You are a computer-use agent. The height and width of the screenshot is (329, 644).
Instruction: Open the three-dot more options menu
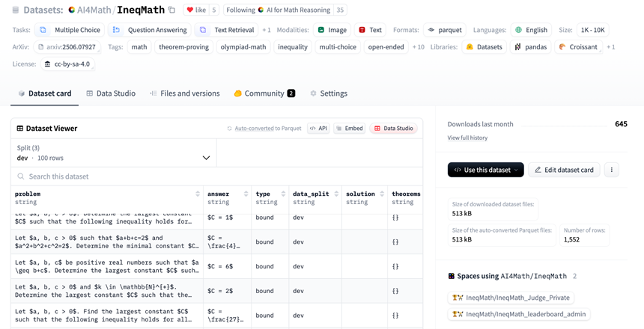[x=612, y=170]
